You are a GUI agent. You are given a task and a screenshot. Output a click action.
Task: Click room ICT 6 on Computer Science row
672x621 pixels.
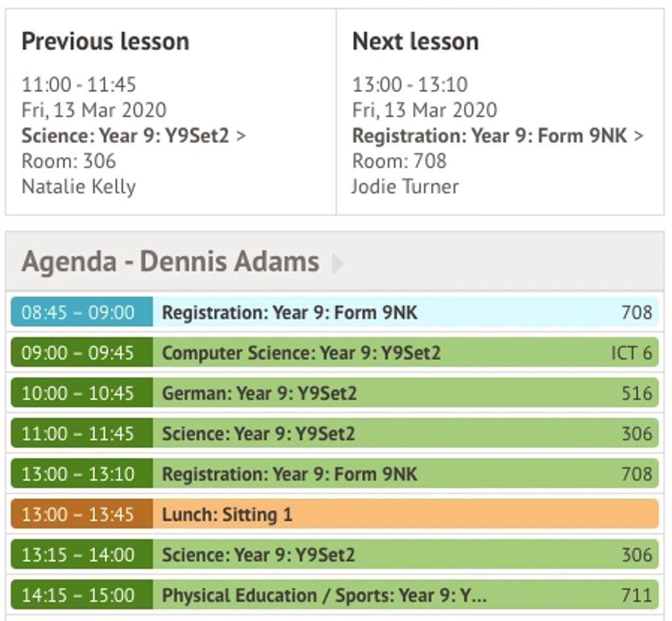coord(631,353)
